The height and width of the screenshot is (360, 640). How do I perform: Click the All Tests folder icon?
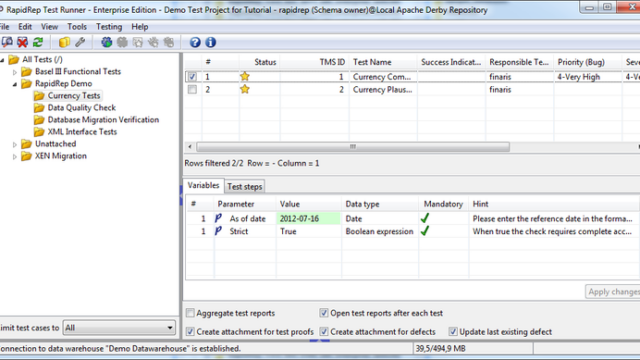pos(13,60)
